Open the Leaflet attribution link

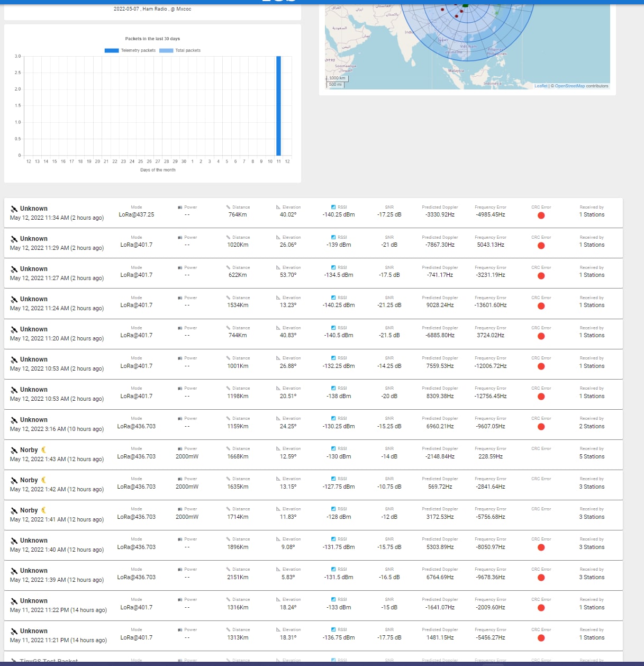[x=541, y=86]
